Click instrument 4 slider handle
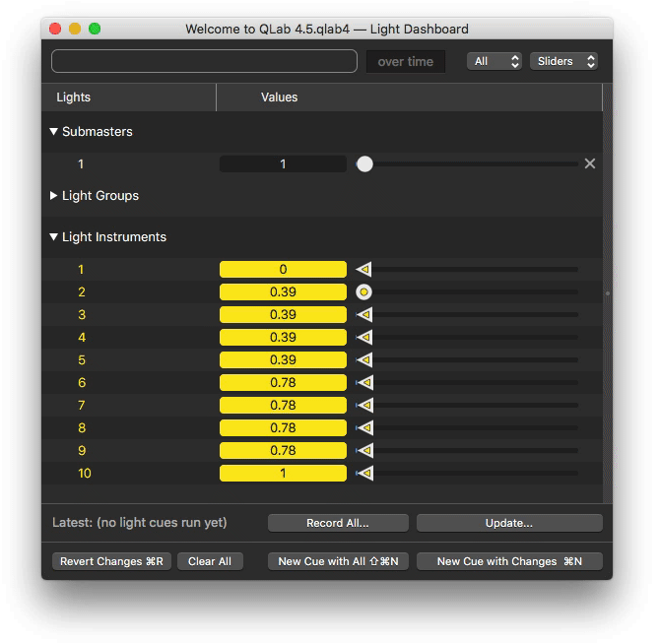 click(x=364, y=338)
